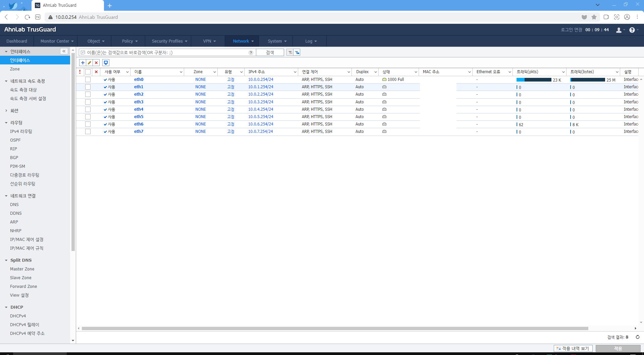Click the red X column header icon

(x=96, y=72)
